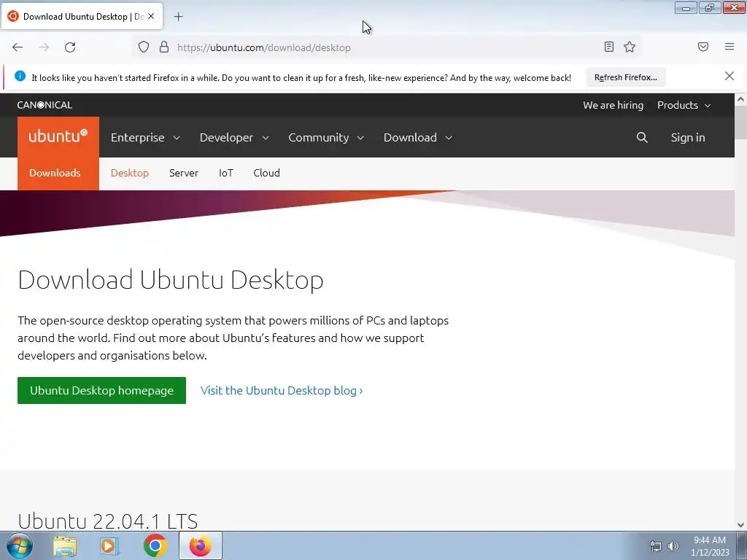Select the Download Ubuntu Desktop tab
The width and height of the screenshot is (747, 560).
click(82, 16)
